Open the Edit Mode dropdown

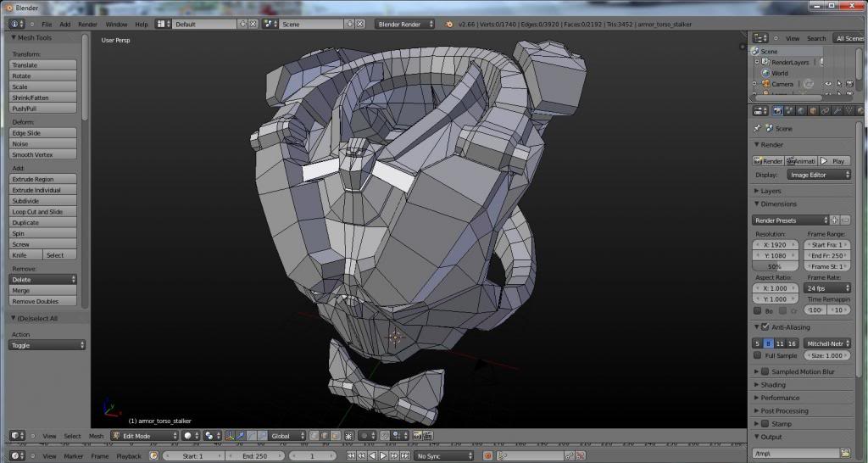[145, 436]
